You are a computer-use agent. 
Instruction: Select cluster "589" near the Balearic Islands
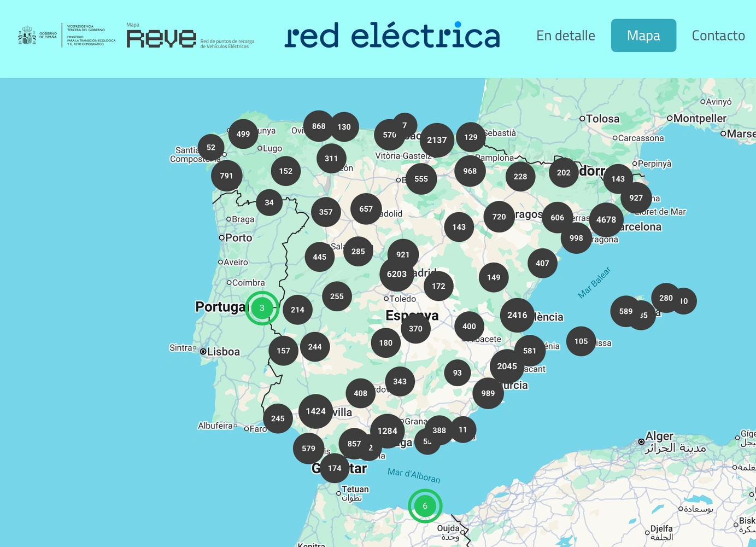tap(625, 311)
